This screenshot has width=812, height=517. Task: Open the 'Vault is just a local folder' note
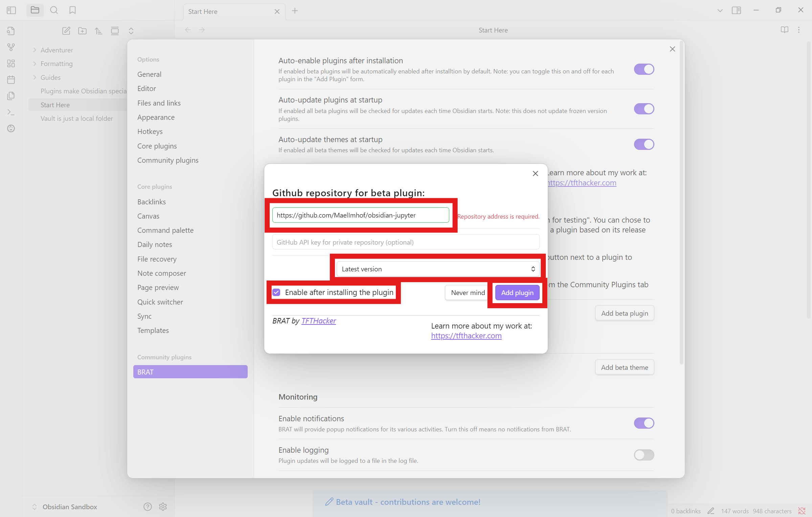click(x=77, y=118)
